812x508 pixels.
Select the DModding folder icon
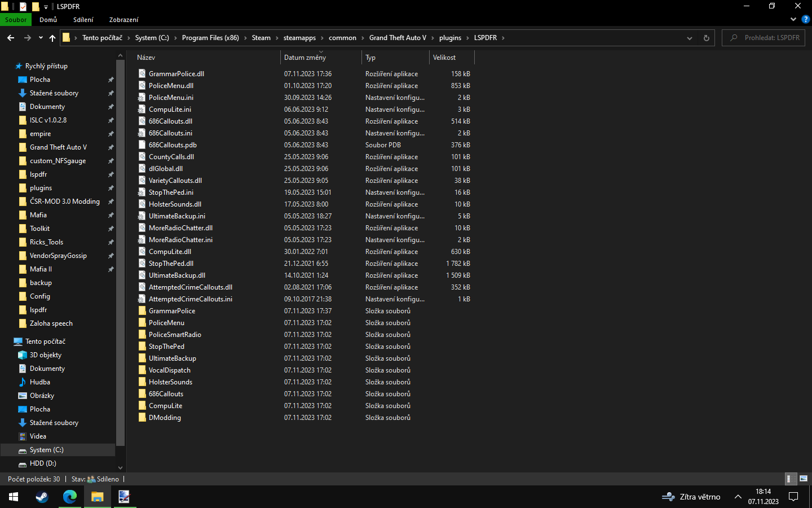(x=143, y=418)
